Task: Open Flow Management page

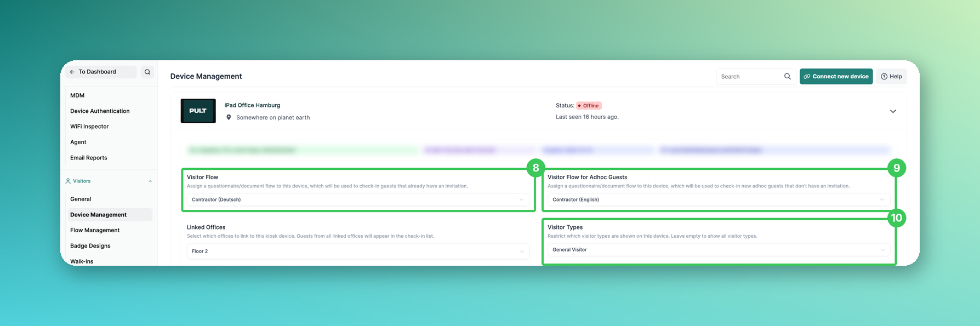Action: coord(95,231)
